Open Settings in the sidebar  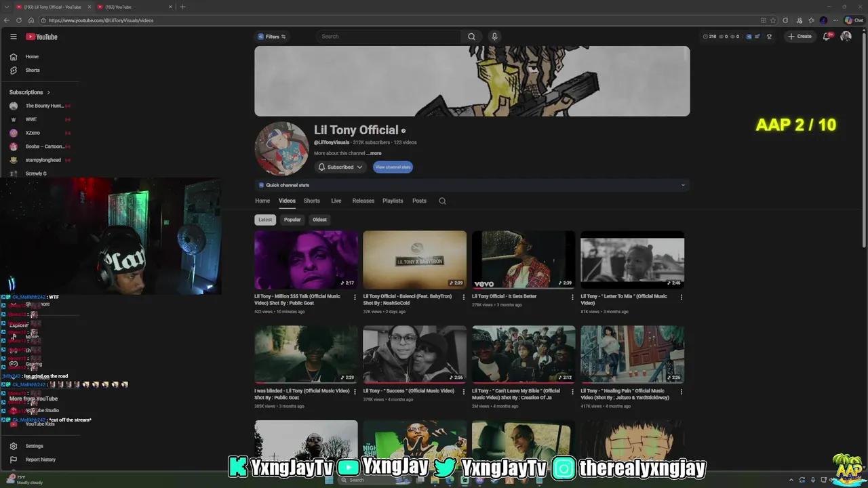pyautogui.click(x=34, y=446)
